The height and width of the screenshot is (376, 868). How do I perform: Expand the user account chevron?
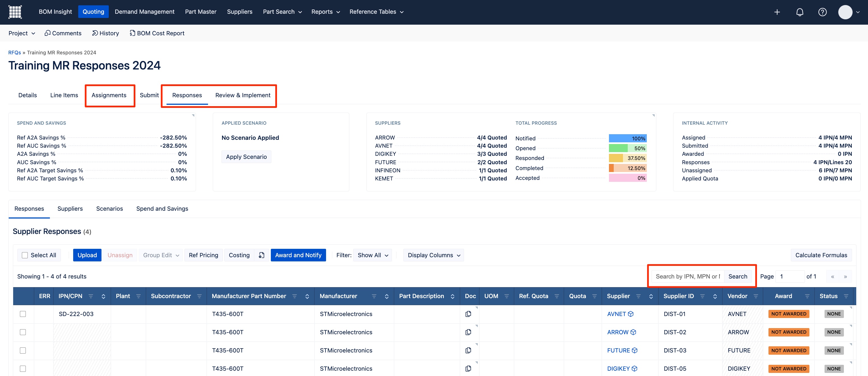click(x=858, y=12)
